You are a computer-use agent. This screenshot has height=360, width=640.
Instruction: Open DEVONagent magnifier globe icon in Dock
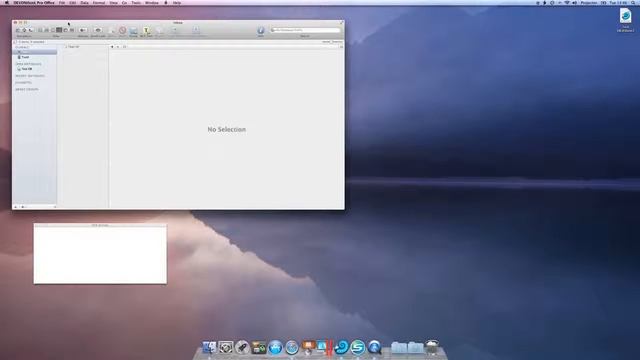click(374, 347)
